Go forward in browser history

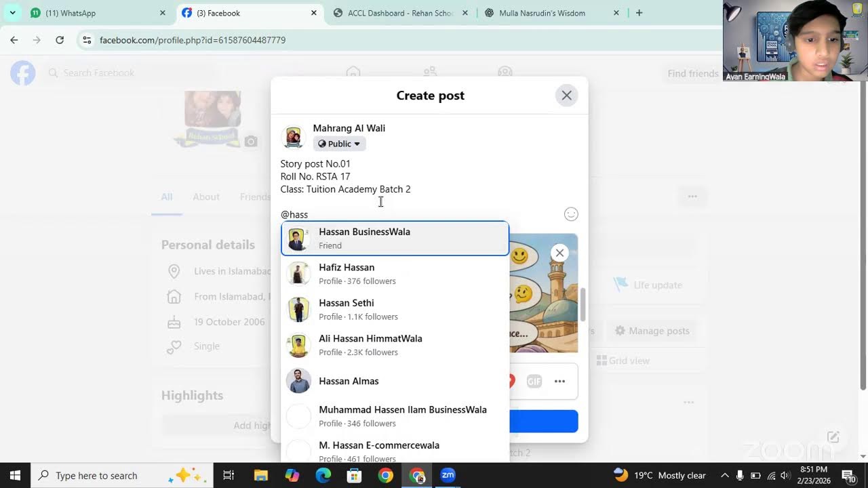pos(37,40)
